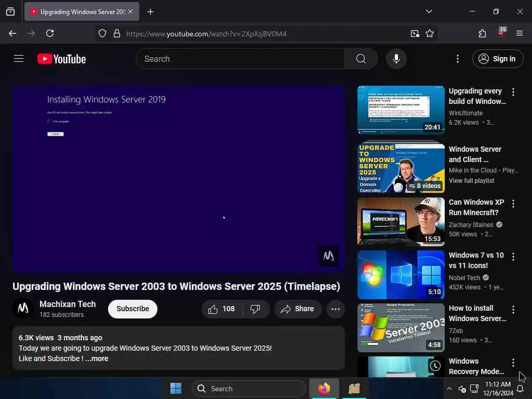This screenshot has width=532, height=399.
Task: Bookmark this page with the star
Action: (x=430, y=33)
